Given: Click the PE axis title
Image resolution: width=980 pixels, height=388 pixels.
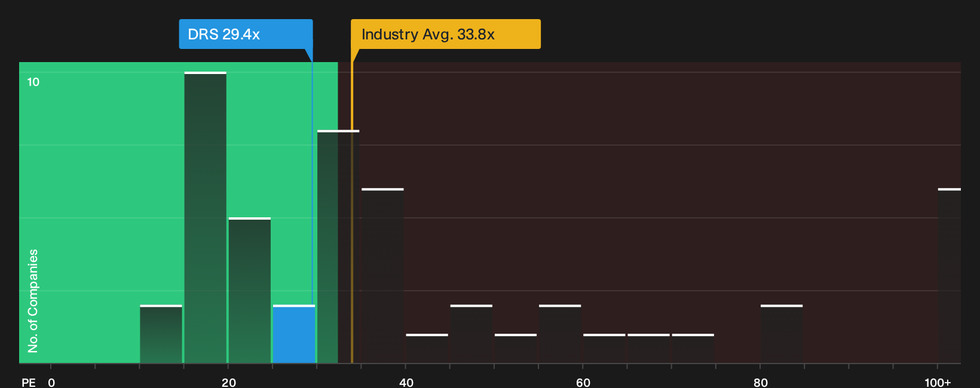Looking at the screenshot, I should point(29,382).
